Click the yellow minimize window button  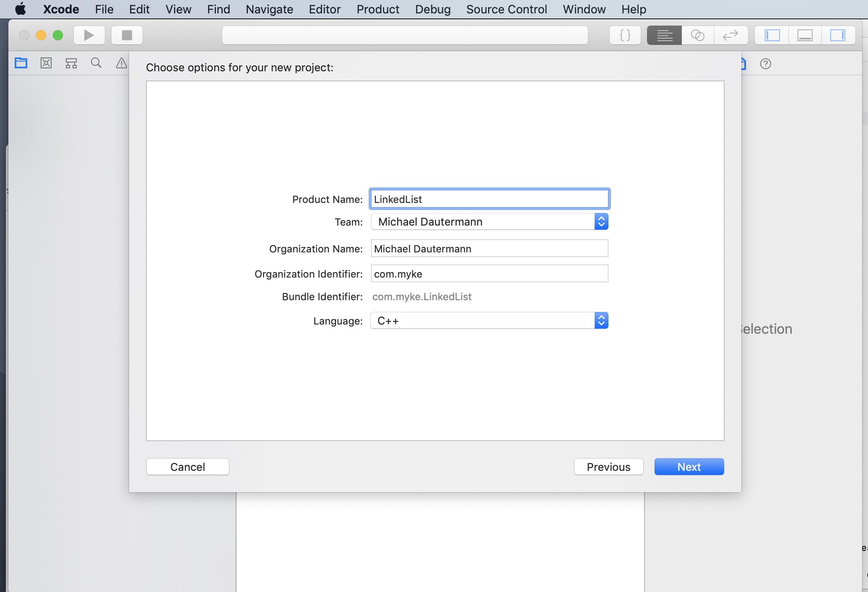41,35
